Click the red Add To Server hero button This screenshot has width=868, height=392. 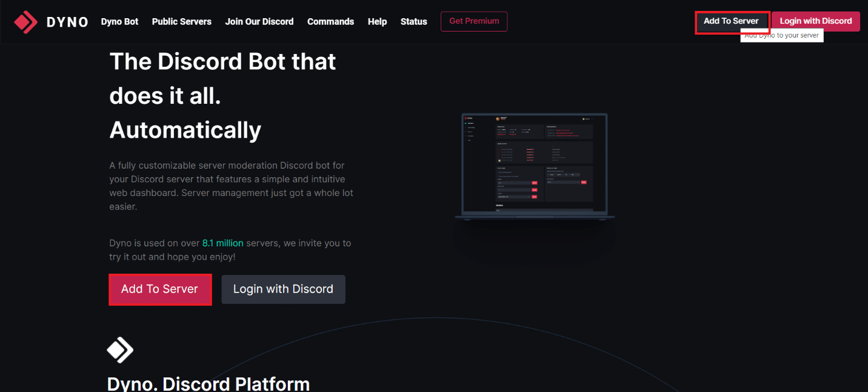point(160,289)
